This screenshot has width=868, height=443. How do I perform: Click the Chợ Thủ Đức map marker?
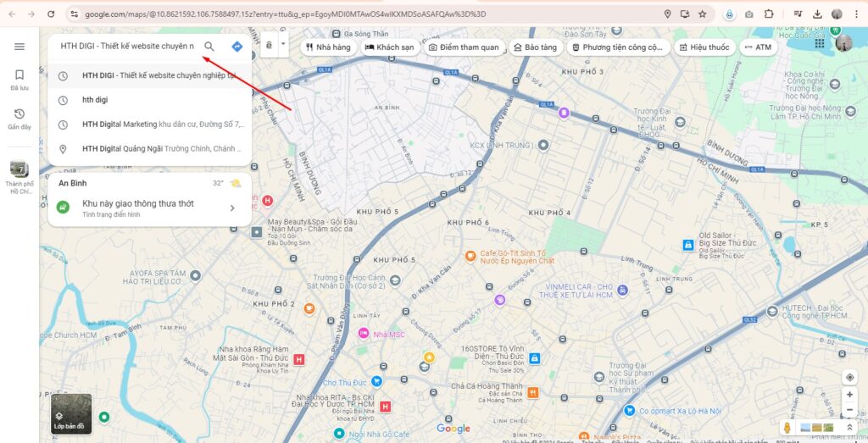tap(376, 380)
